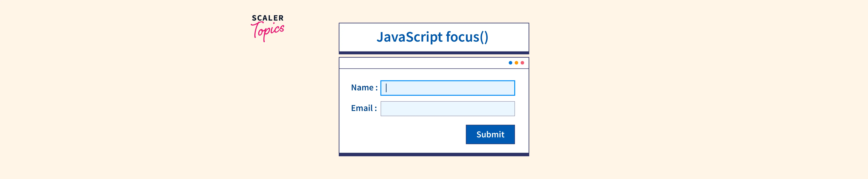Screen dimensions: 868x179
Task: Click the pink "Topics" script wordmark
Action: (x=268, y=31)
